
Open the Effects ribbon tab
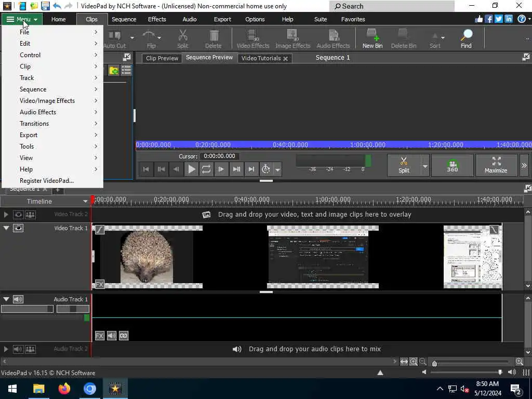pyautogui.click(x=157, y=19)
